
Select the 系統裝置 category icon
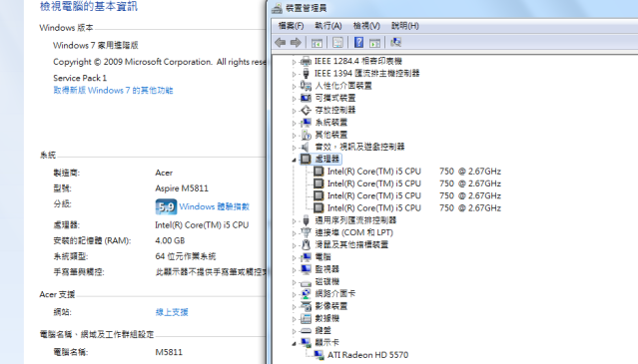[x=306, y=123]
